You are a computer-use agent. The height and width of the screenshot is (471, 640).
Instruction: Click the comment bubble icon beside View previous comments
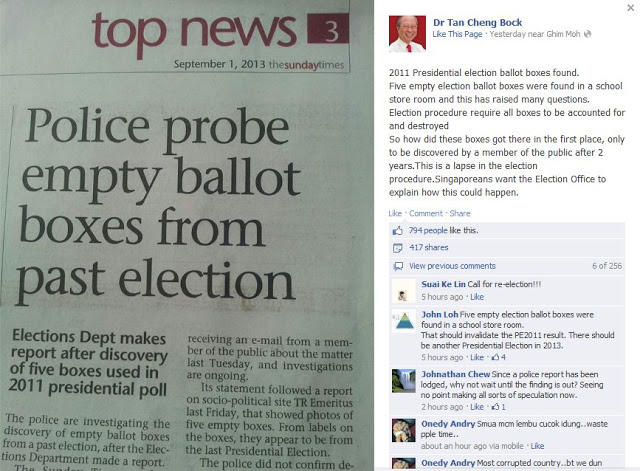[398, 266]
